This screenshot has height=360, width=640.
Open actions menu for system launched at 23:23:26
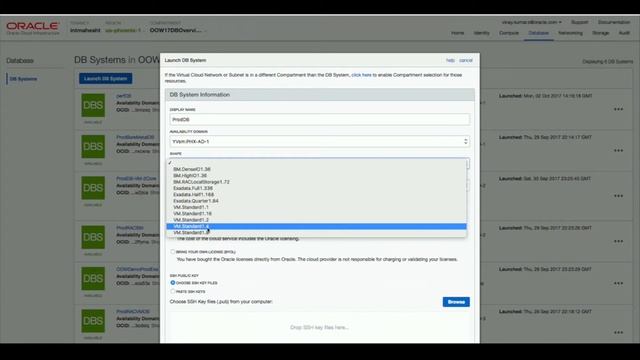[x=618, y=241]
